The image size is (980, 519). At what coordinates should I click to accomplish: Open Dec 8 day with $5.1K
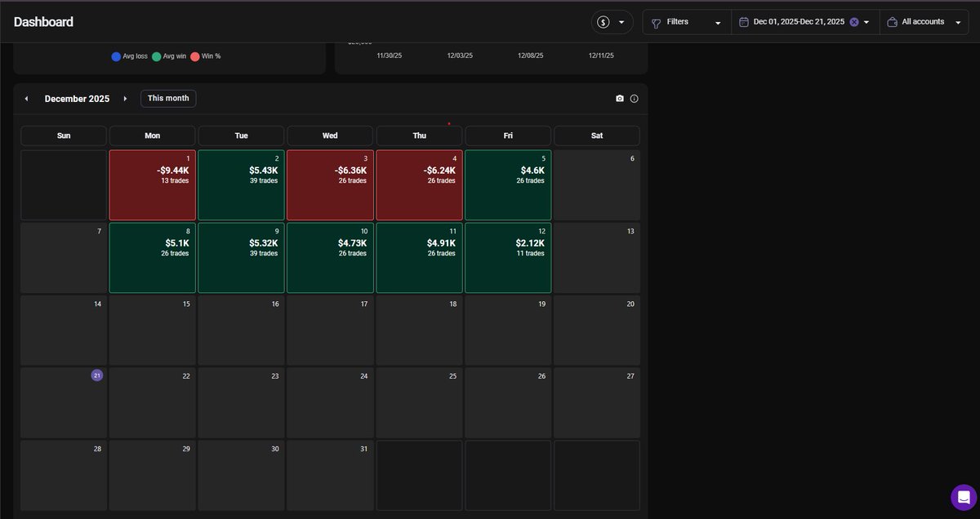click(x=153, y=258)
